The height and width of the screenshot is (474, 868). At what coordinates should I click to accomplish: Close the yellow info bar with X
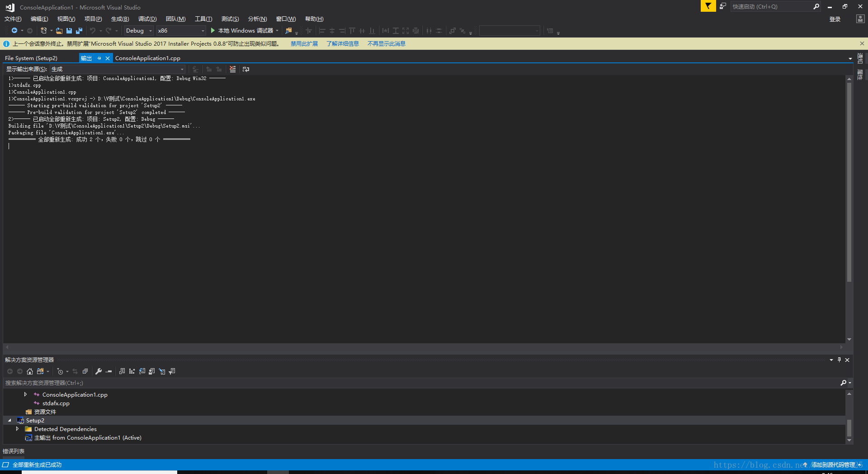pos(862,43)
